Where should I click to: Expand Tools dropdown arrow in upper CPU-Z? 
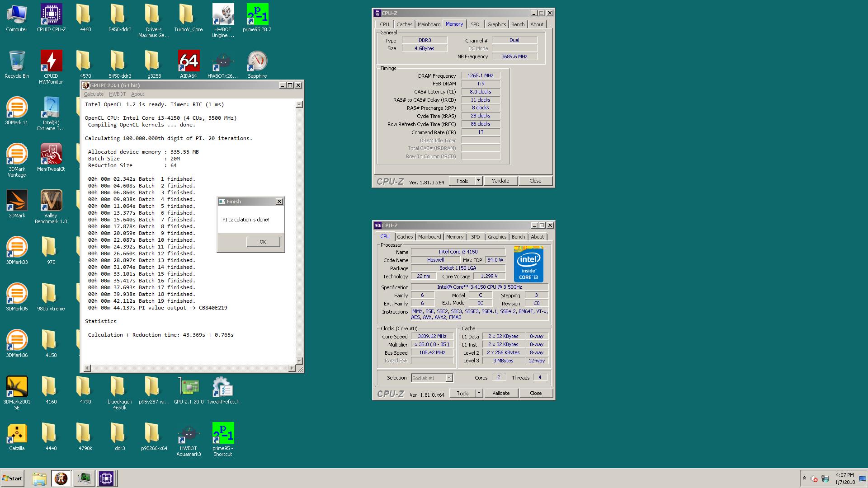tap(478, 181)
